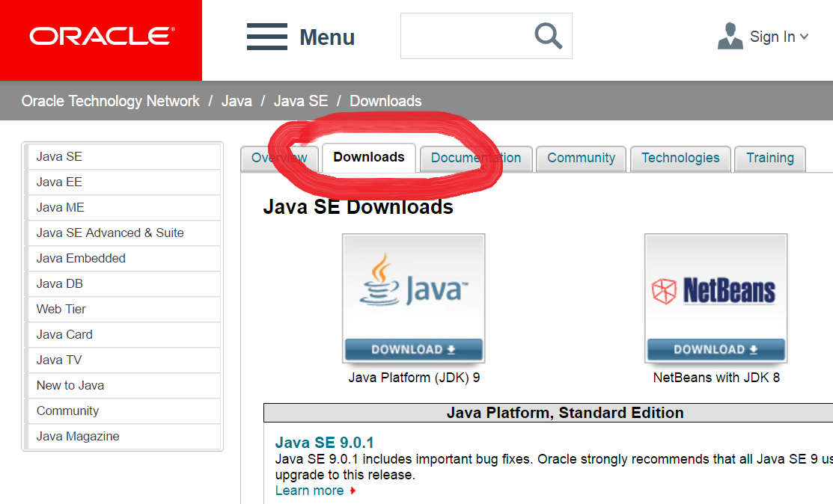The image size is (833, 504).
Task: Open Java EE in the sidebar
Action: 123,182
